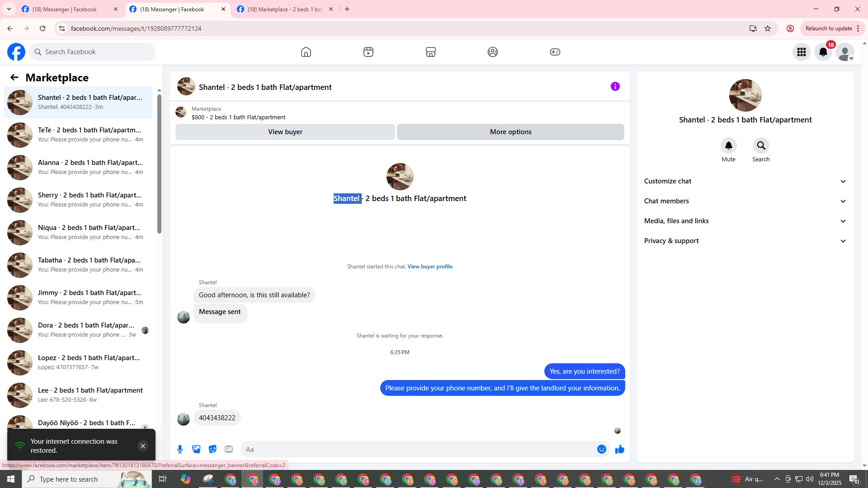Open Windows Task View
Image resolution: width=868 pixels, height=488 pixels.
pos(163,479)
